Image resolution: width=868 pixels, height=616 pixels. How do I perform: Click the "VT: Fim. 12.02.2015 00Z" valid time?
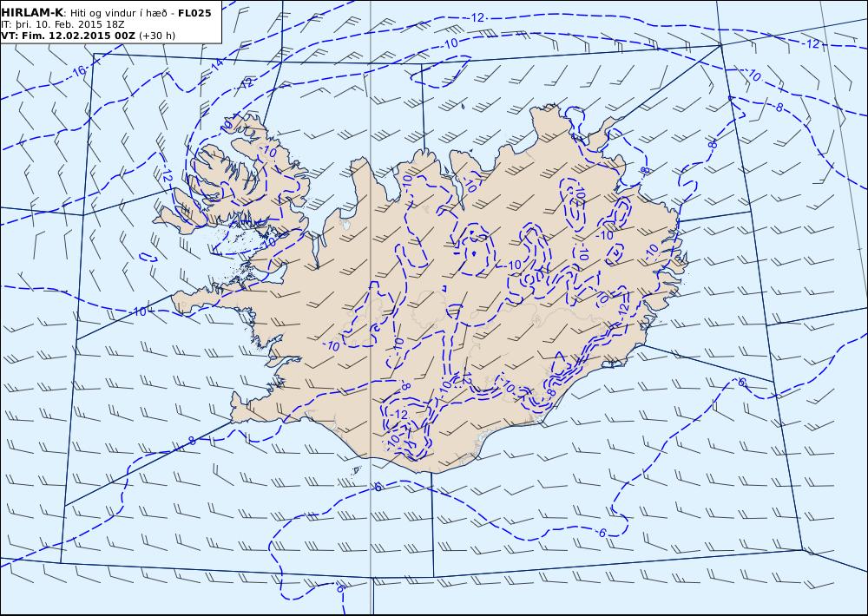[68, 36]
